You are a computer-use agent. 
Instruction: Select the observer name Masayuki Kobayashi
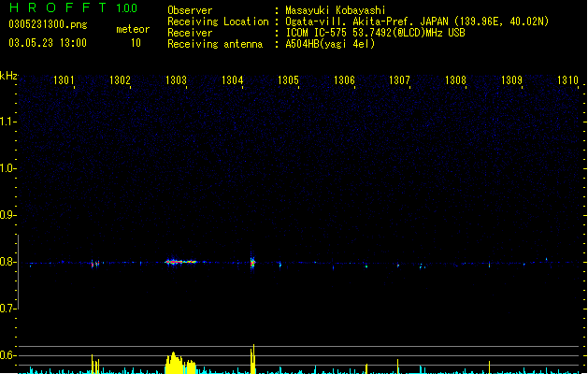(336, 10)
